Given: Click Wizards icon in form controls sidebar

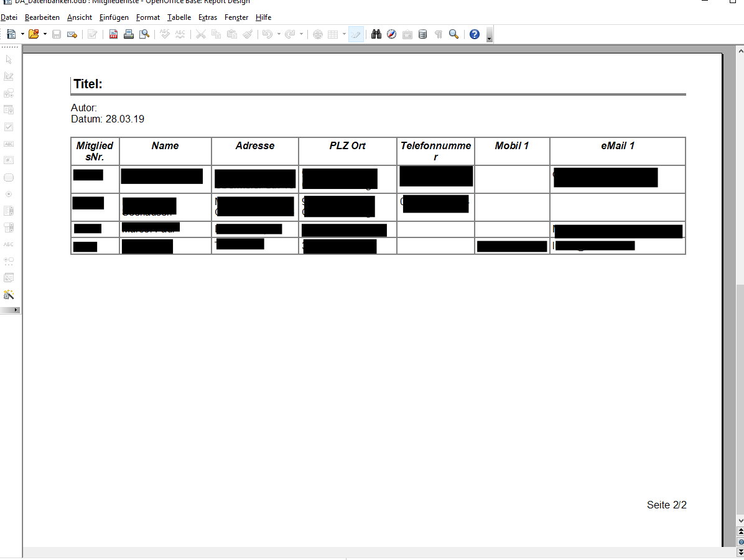Looking at the screenshot, I should point(9,295).
